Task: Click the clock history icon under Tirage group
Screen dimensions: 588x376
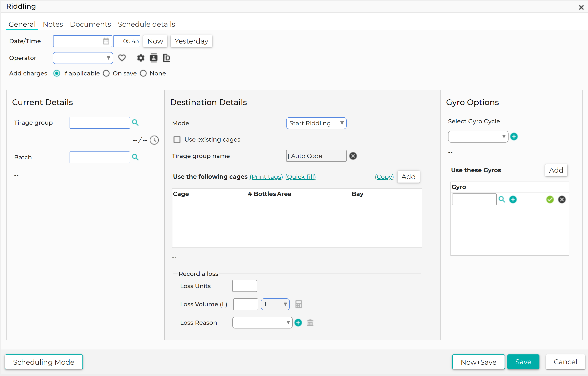Action: (154, 140)
